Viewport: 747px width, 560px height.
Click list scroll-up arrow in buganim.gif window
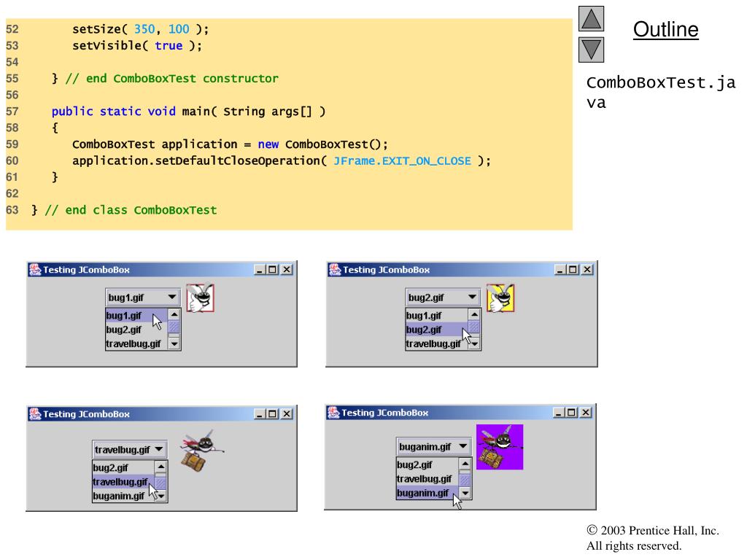point(465,464)
